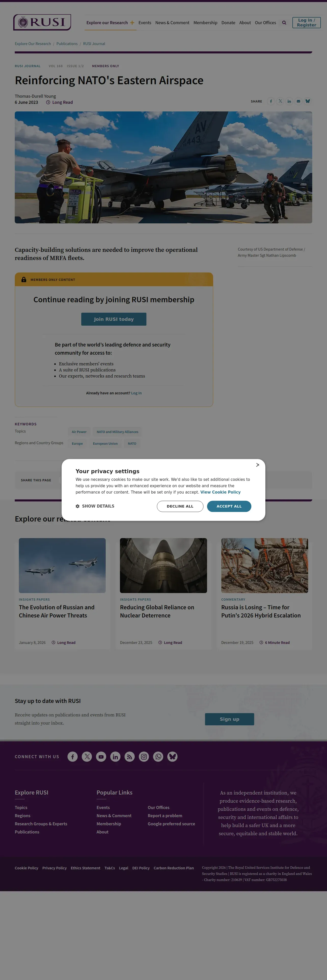Expand Explore our Research menu

click(110, 23)
